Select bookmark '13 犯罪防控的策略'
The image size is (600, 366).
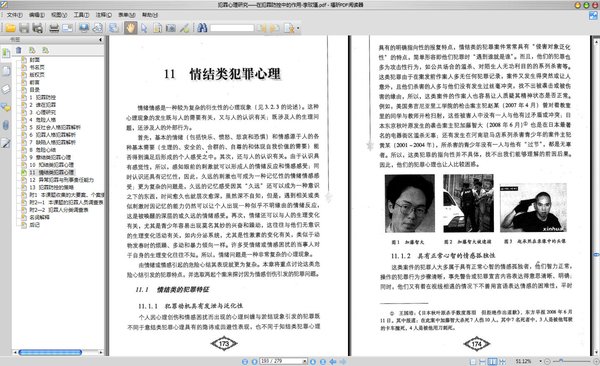point(52,187)
